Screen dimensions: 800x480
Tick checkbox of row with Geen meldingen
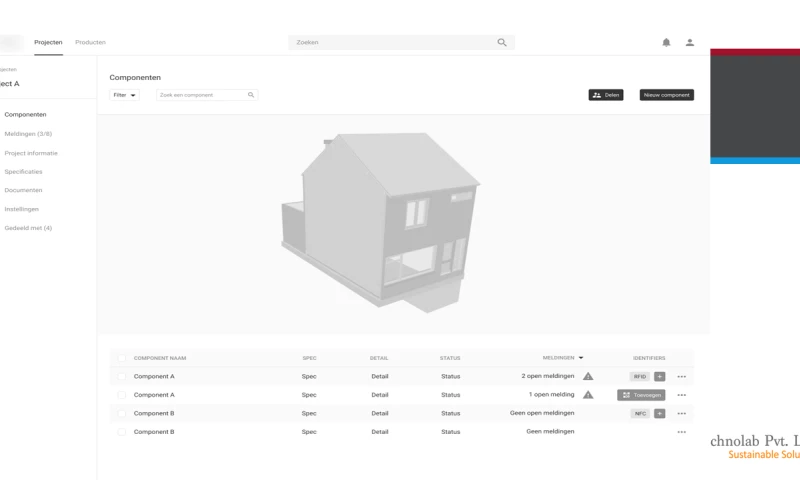(121, 432)
